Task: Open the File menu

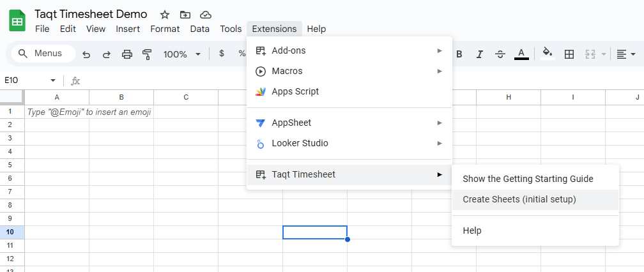Action: 42,29
